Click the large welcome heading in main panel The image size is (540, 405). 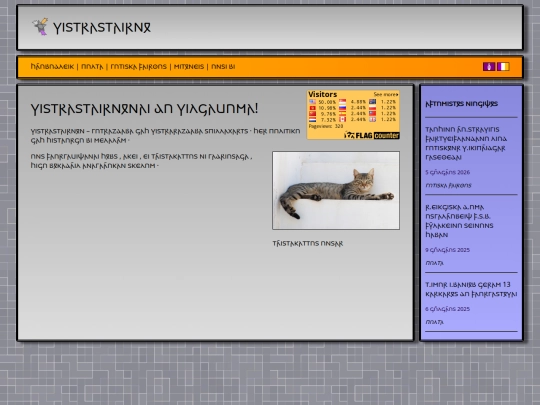144,109
